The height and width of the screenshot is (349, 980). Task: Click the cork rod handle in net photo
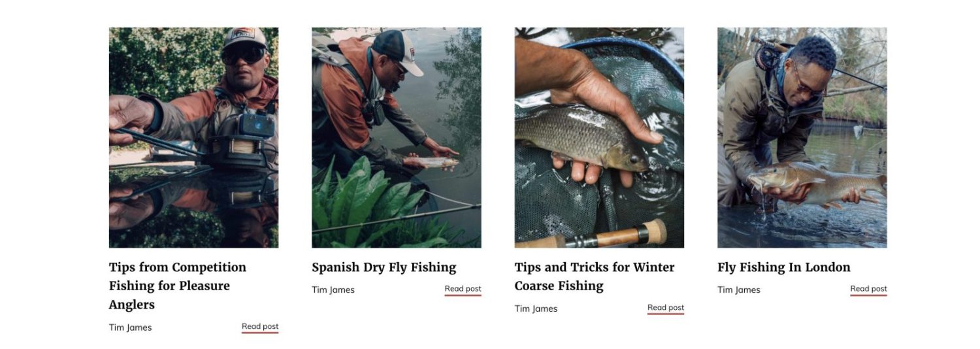tap(626, 234)
